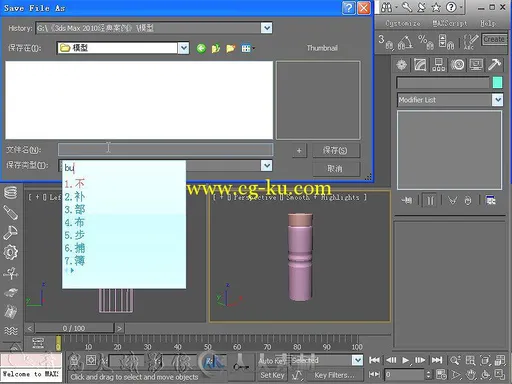Step to the next frame
Screen dimensions: 512x384
[x=420, y=360]
